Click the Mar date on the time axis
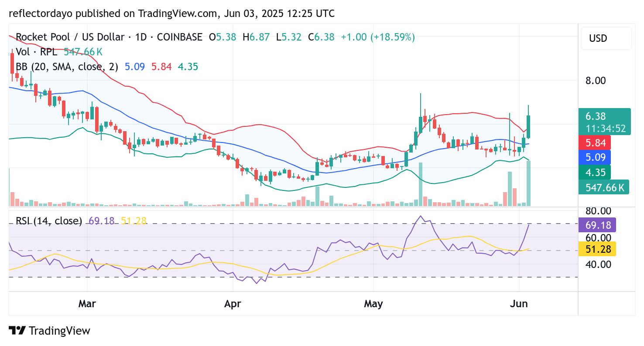 [87, 303]
